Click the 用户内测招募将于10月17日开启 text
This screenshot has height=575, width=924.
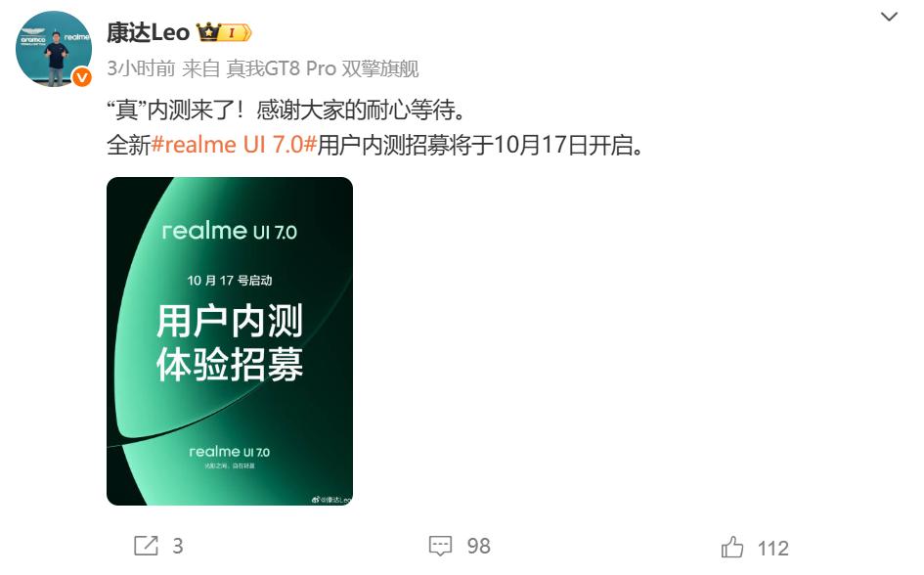click(x=480, y=145)
